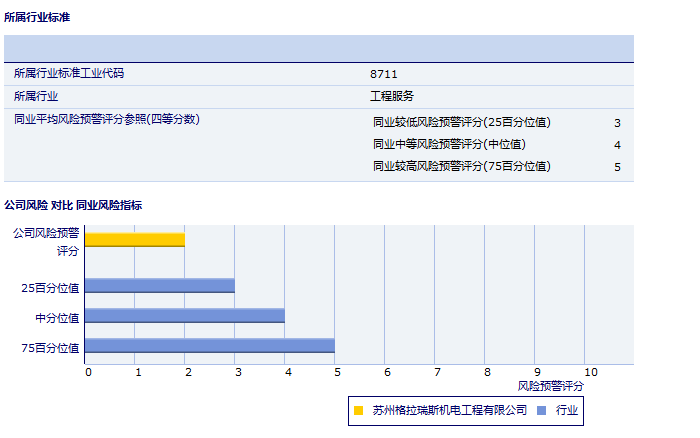Select the blue 中分位值 bar
700x438 pixels.
185,316
